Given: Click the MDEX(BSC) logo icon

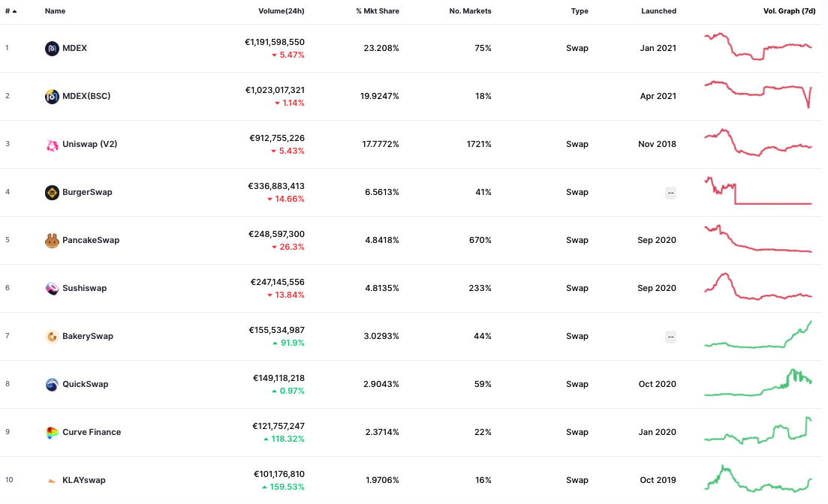Looking at the screenshot, I should pyautogui.click(x=52, y=97).
